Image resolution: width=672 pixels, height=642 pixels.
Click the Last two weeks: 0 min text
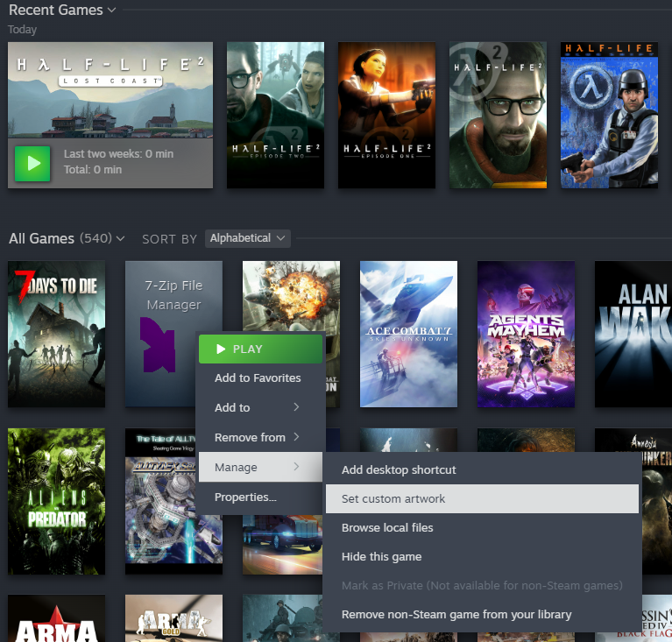point(118,154)
